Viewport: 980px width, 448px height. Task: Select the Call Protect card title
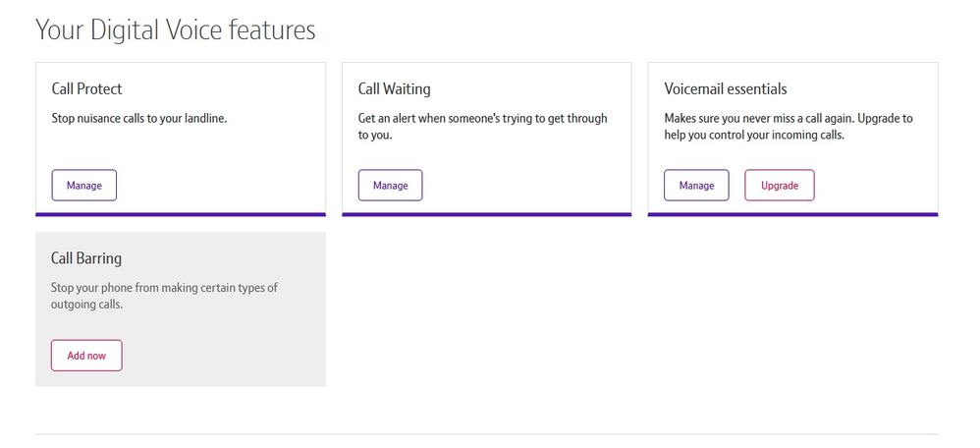pos(86,89)
